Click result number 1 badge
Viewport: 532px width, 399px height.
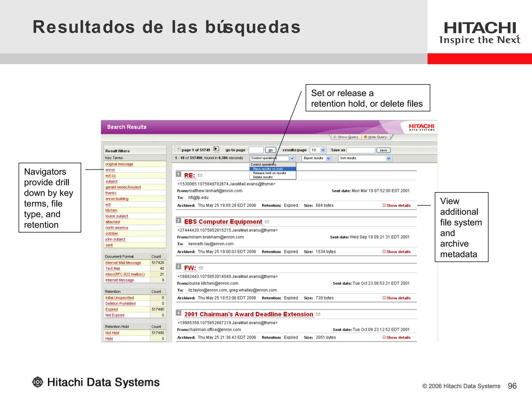tap(178, 174)
